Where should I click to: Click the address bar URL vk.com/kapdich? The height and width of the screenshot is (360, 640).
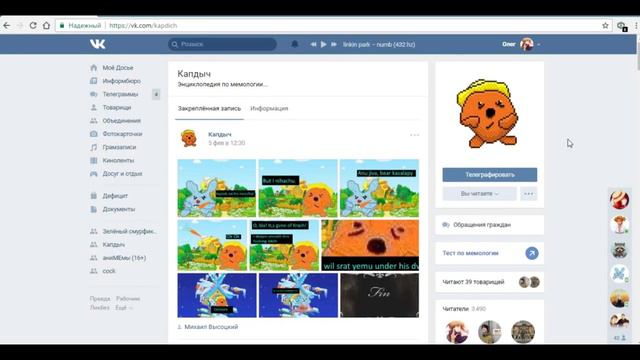143,25
